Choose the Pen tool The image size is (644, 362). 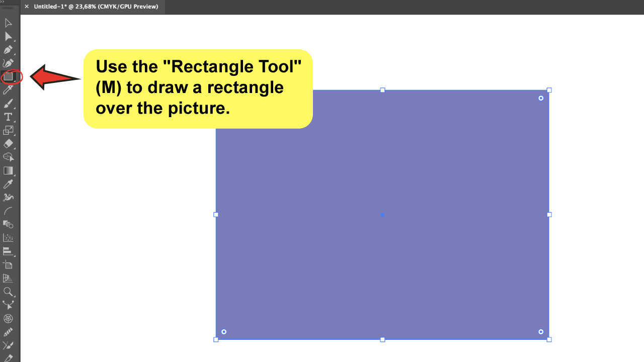(x=8, y=49)
